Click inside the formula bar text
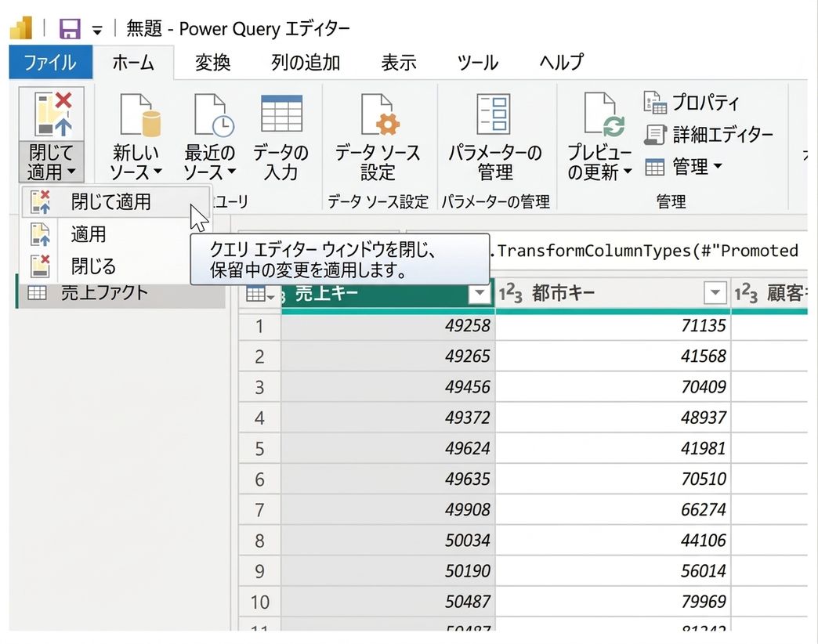Viewport: 818px width, 644px height. [647, 251]
